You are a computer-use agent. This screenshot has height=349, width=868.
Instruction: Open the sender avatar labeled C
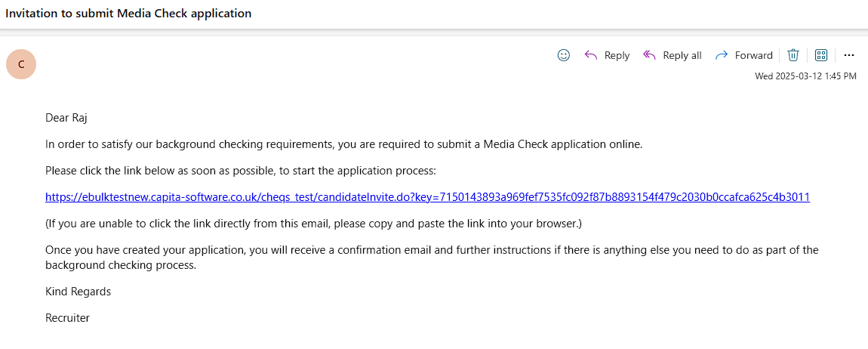pos(21,64)
